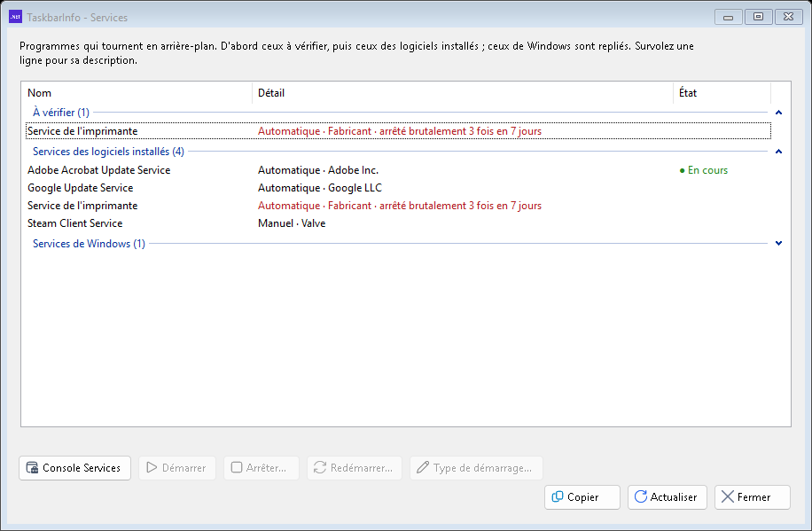Expand the Services de Windows chevron
Viewport: 812px width, 531px height.
(778, 243)
